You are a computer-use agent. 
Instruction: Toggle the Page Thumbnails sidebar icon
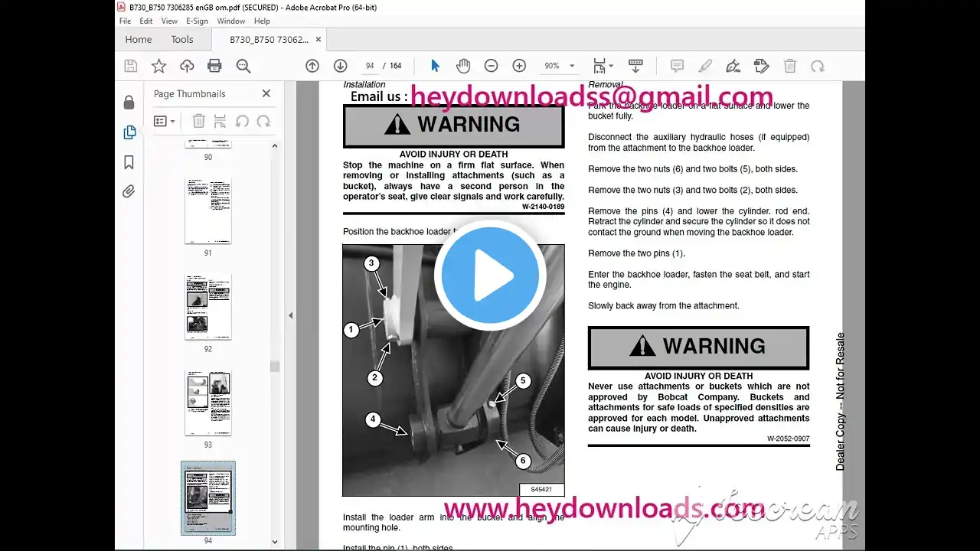[x=129, y=132]
